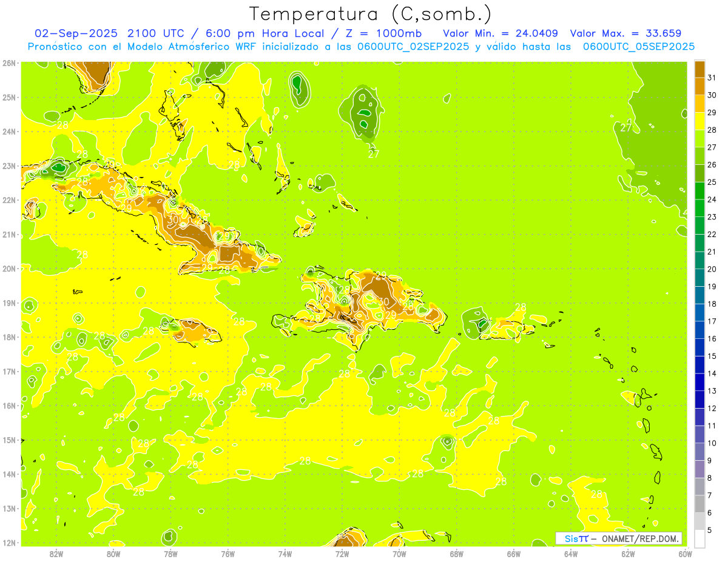Click the color scale label 24
The image size is (728, 562).
tap(712, 199)
